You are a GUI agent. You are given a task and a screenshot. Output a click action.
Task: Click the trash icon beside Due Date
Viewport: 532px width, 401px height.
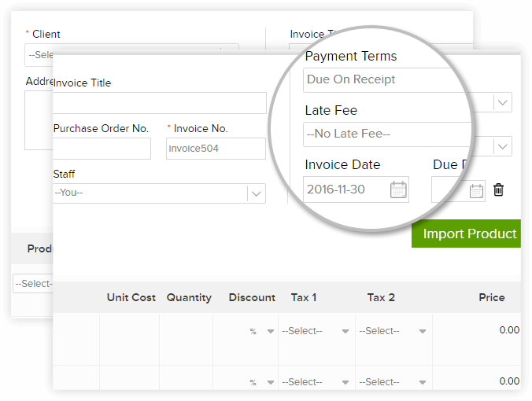pos(498,189)
